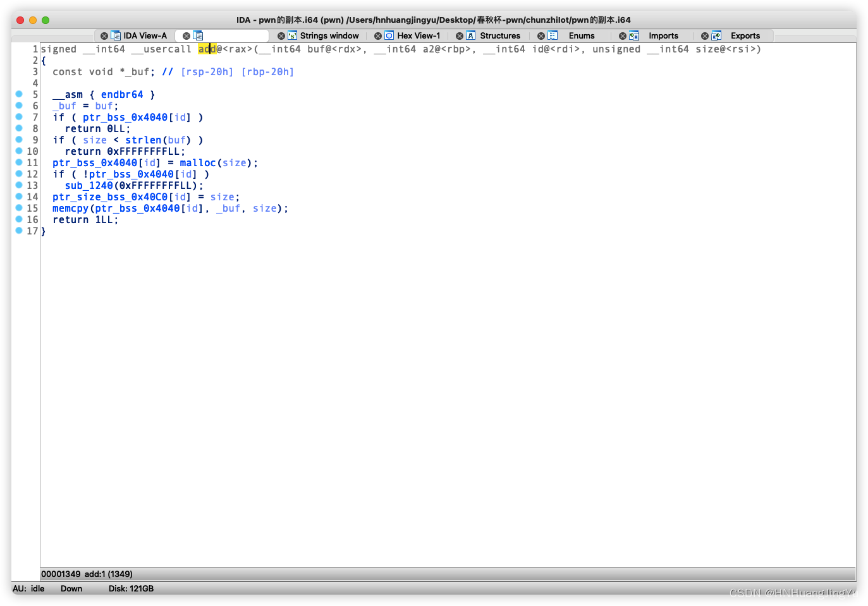Click the 'AU: idle' status indicator

pos(28,589)
